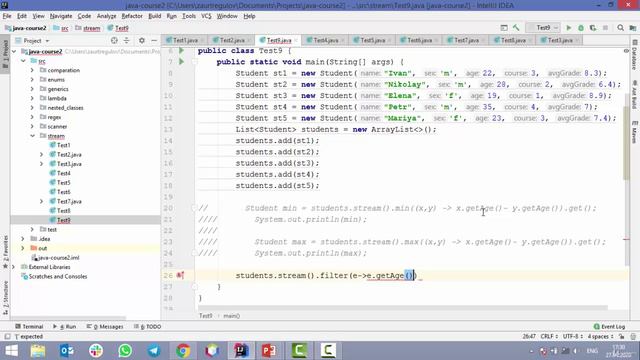640x360 pixels.
Task: Open Chrome from the Windows taskbar
Action: tap(183, 351)
